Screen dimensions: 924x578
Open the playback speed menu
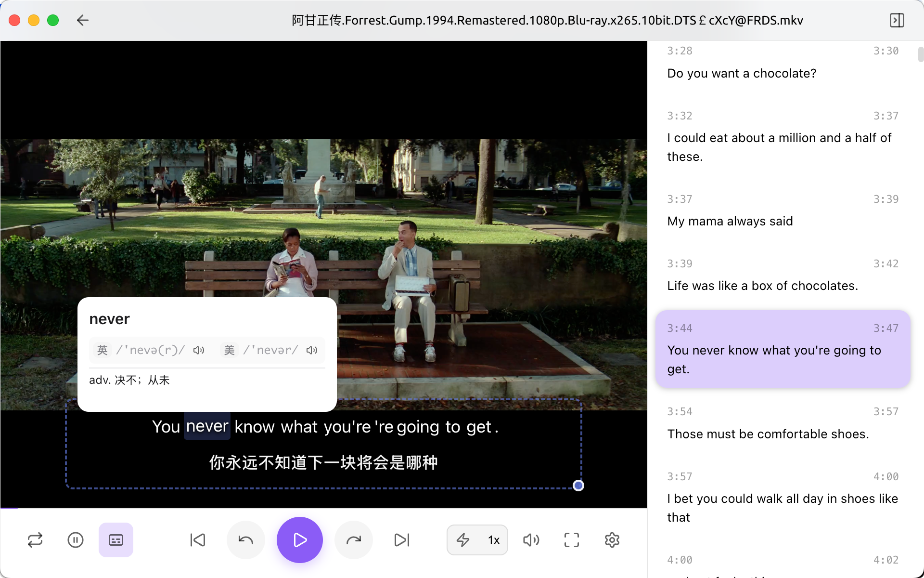click(x=493, y=540)
